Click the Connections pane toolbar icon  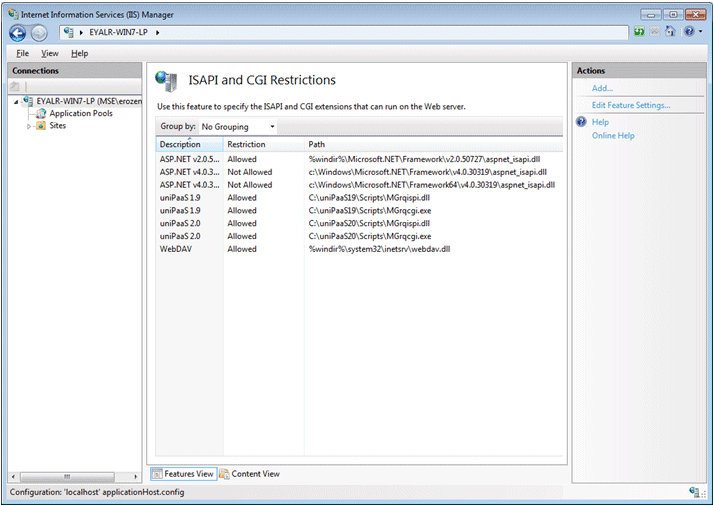(15, 86)
